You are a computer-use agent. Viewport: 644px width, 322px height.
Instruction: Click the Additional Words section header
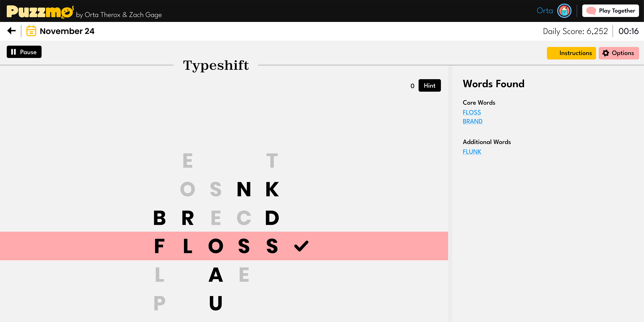click(486, 142)
